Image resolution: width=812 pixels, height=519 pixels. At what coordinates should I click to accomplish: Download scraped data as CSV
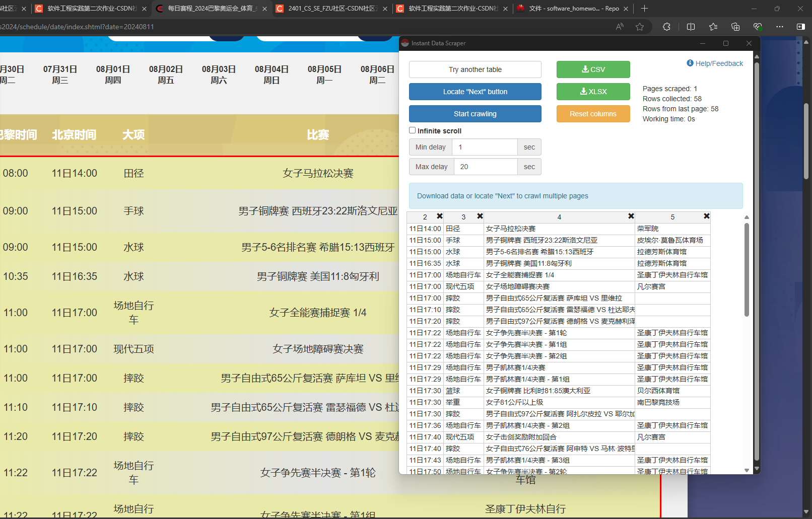[593, 69]
